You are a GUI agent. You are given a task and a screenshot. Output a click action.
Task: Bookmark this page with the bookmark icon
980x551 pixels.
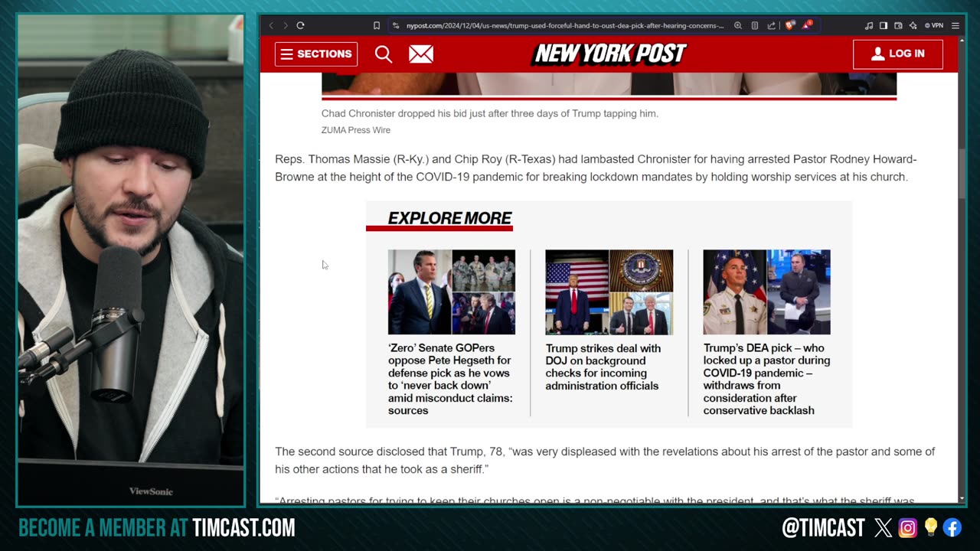click(x=376, y=25)
